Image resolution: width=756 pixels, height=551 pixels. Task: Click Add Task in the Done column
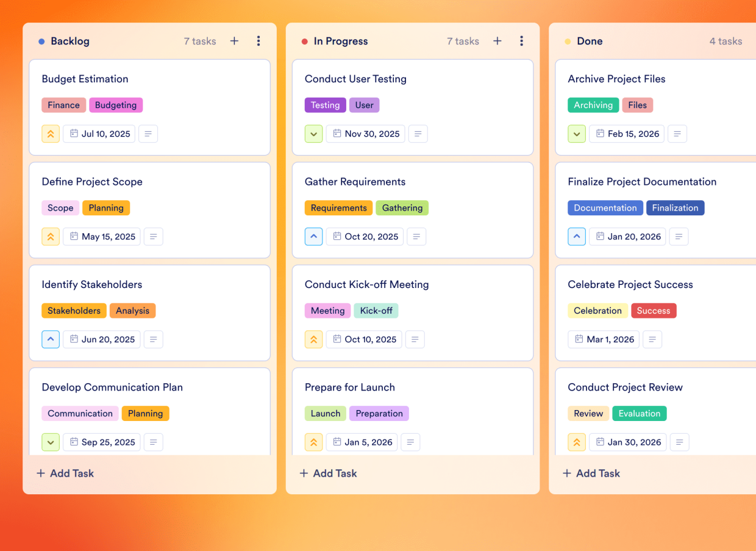click(590, 473)
